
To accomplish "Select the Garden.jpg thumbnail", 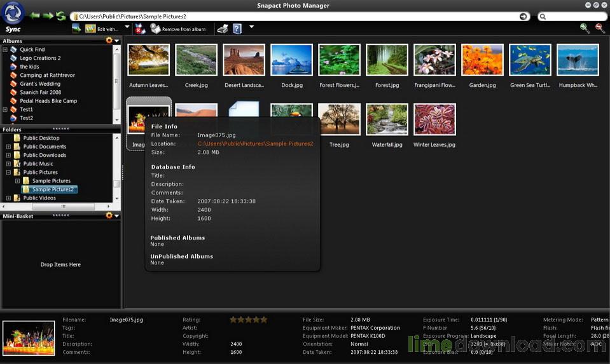I will click(x=482, y=60).
